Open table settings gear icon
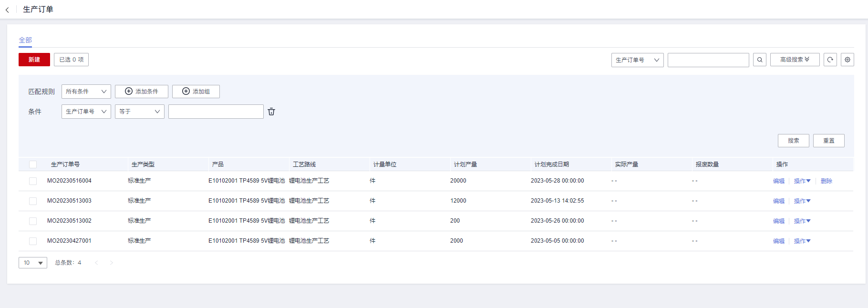Viewport: 868px width, 308px height. 847,60
